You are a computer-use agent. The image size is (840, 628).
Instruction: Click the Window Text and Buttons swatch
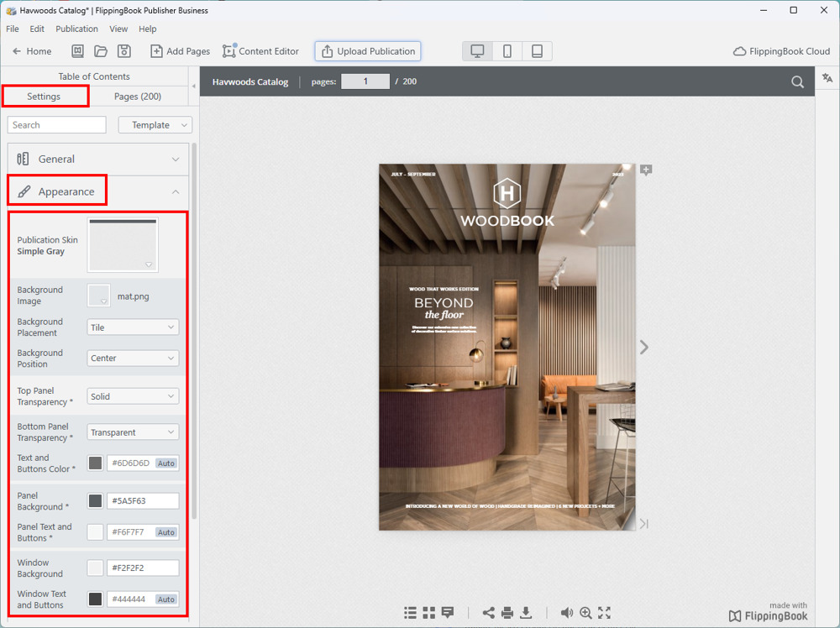click(96, 599)
